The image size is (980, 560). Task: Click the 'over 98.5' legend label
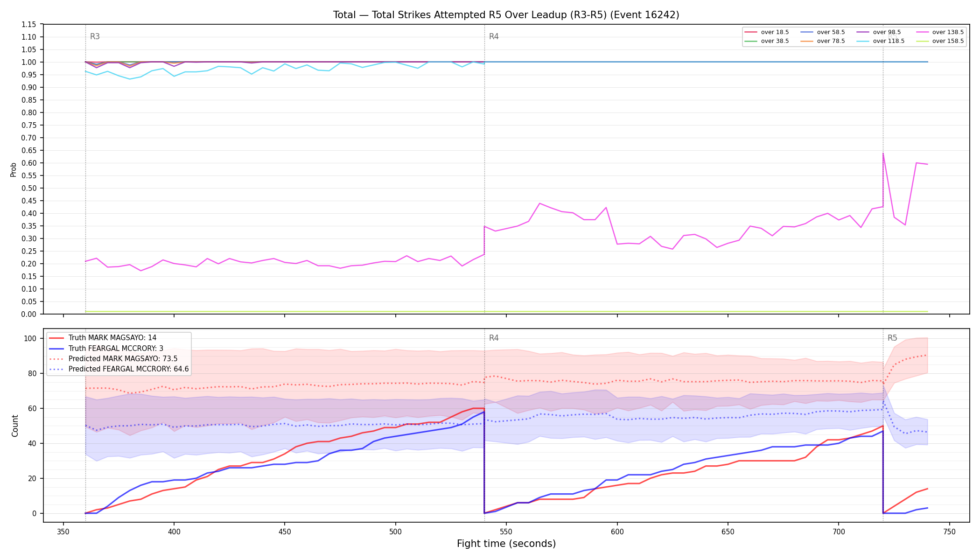pyautogui.click(x=887, y=32)
